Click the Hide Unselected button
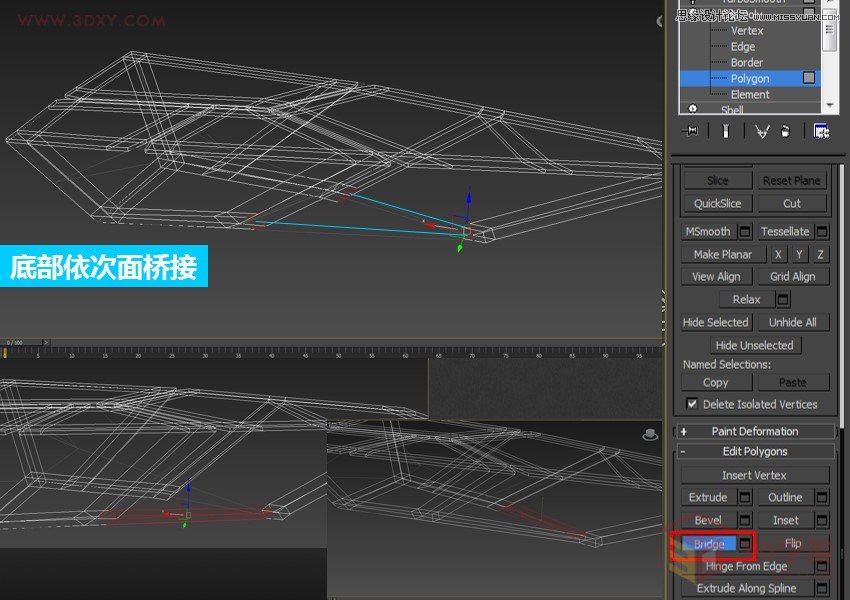Viewport: 850px width, 600px height. point(754,345)
